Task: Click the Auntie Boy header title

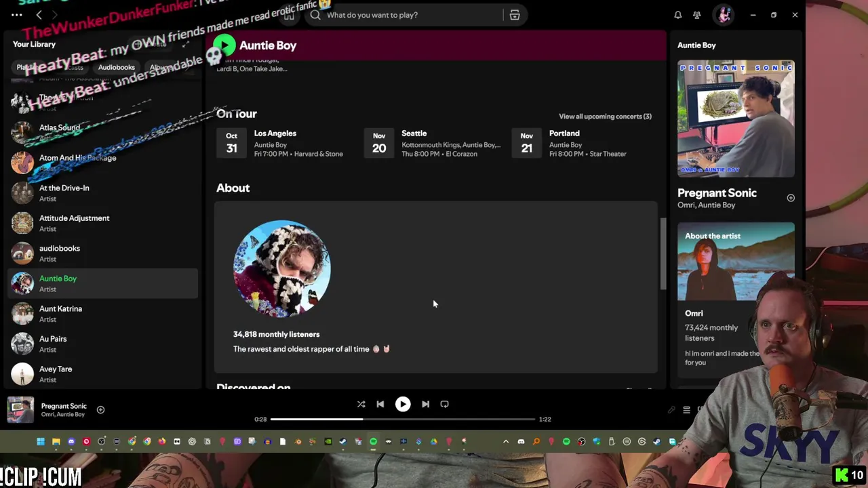Action: pos(268,45)
